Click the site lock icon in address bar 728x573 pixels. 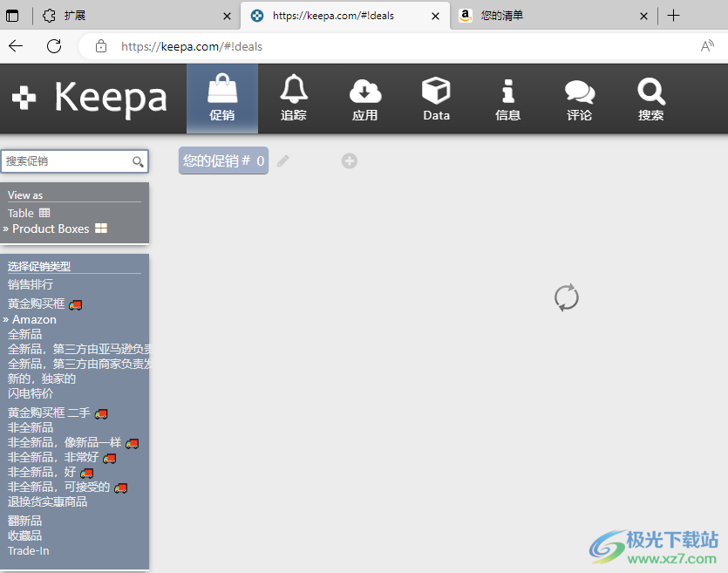[101, 46]
